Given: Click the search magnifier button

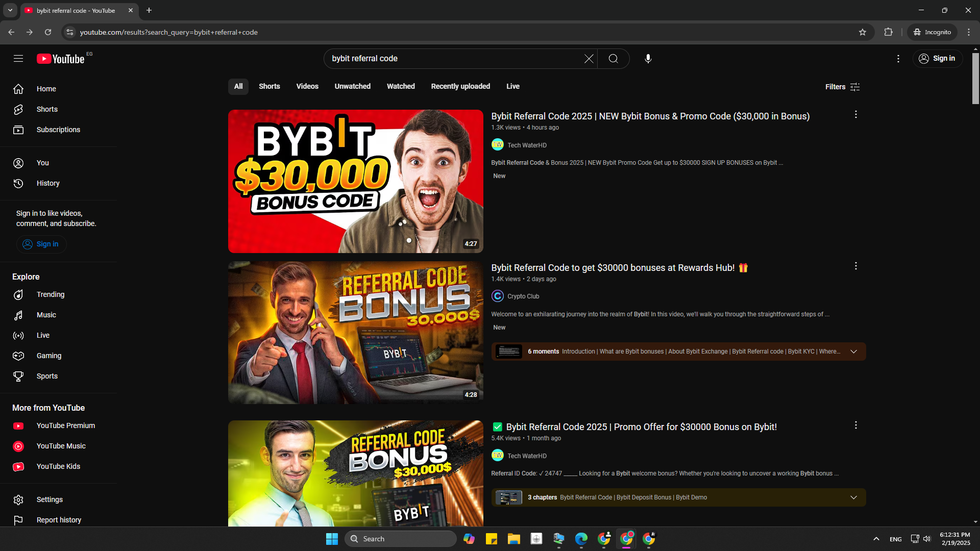Looking at the screenshot, I should (613, 59).
